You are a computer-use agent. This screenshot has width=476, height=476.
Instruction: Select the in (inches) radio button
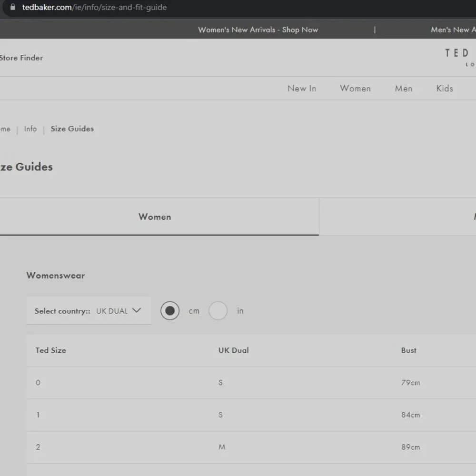point(218,310)
